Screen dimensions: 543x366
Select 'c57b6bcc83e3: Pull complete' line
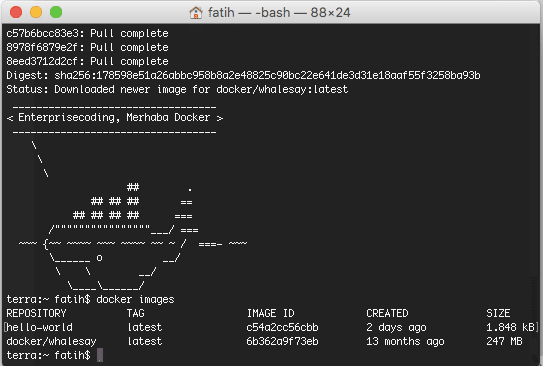[x=87, y=33]
